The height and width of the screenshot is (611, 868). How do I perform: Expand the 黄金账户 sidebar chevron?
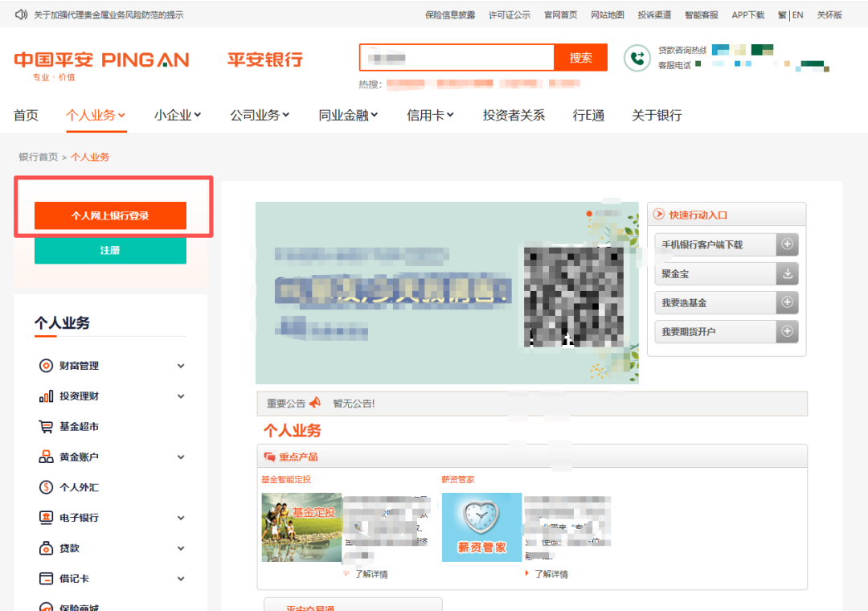click(x=181, y=457)
